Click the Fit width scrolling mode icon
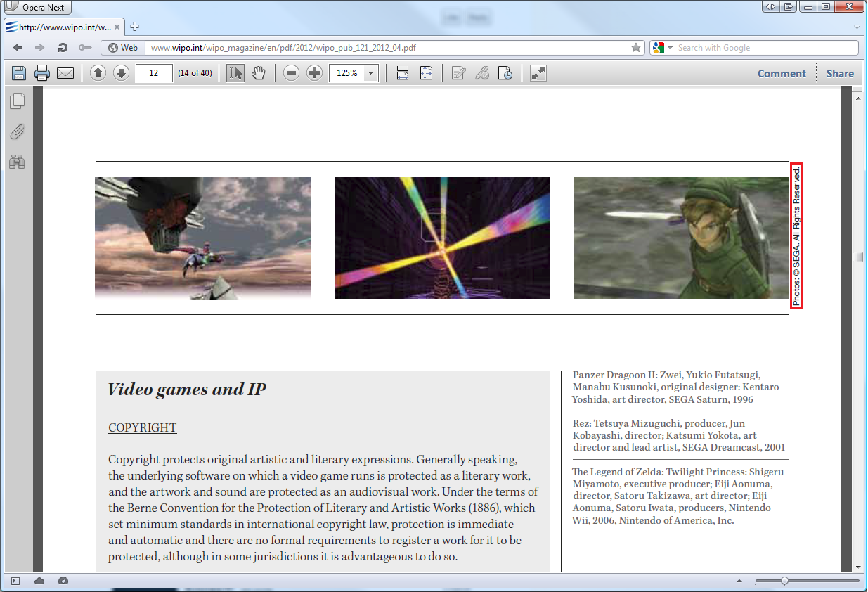The image size is (868, 592). 403,73
